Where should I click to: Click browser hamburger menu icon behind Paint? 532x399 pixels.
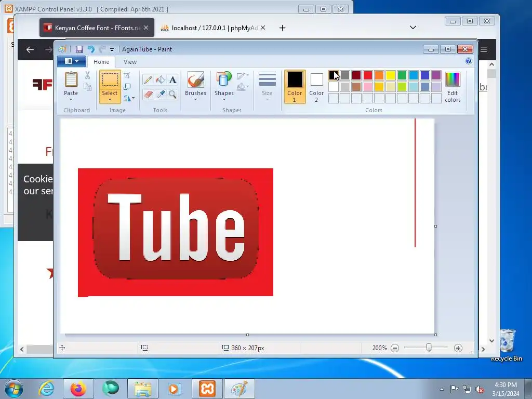pos(484,49)
